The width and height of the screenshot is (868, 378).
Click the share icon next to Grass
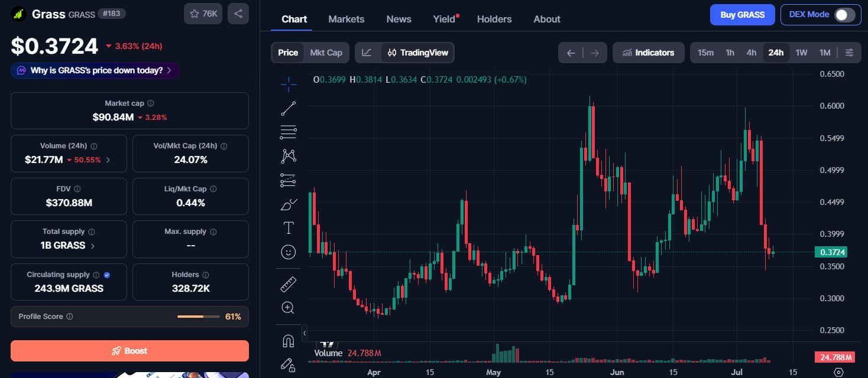(238, 14)
